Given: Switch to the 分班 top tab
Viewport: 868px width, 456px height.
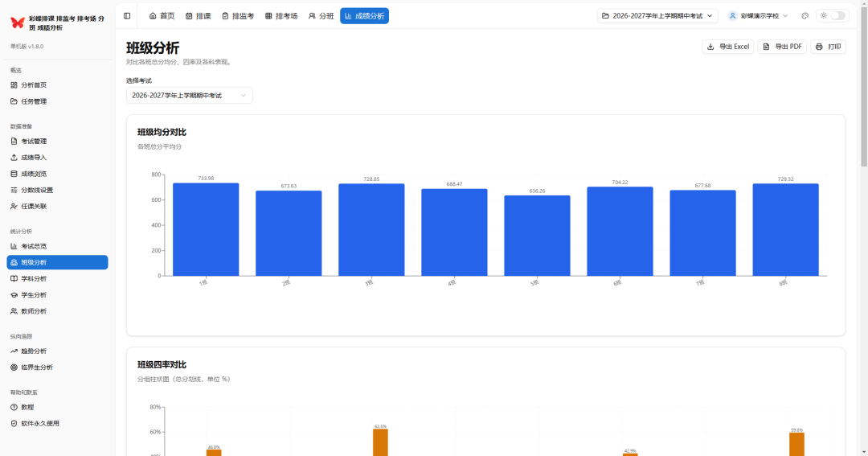Looking at the screenshot, I should 321,16.
